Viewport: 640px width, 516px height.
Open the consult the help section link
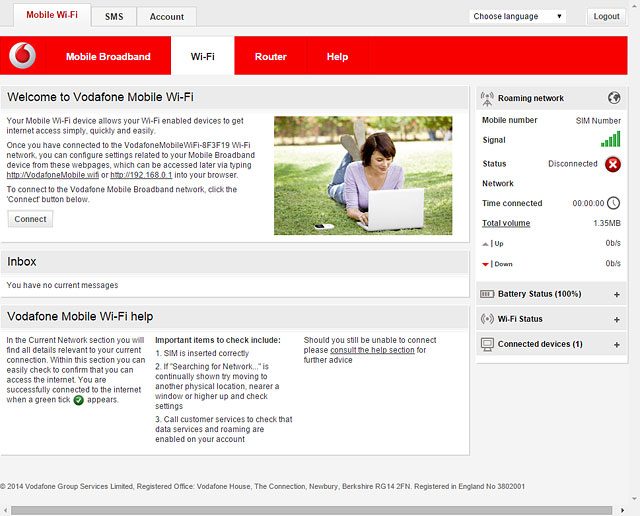tap(372, 350)
